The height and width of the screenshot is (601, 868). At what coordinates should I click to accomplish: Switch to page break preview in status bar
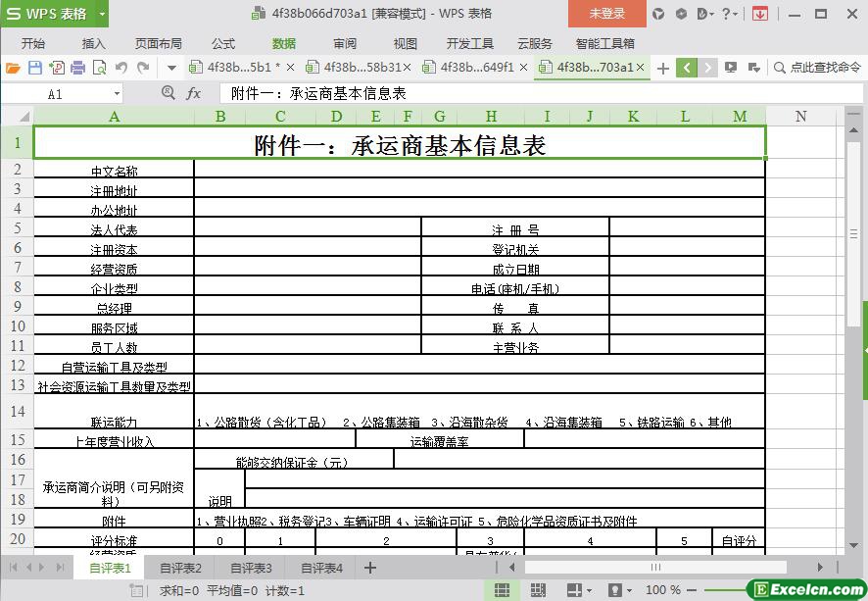click(537, 590)
